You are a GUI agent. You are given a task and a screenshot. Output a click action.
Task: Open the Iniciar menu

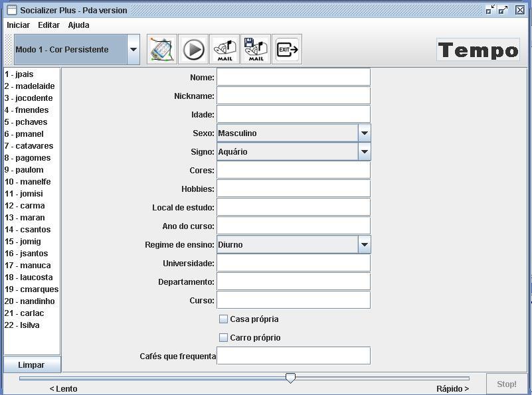tap(19, 25)
